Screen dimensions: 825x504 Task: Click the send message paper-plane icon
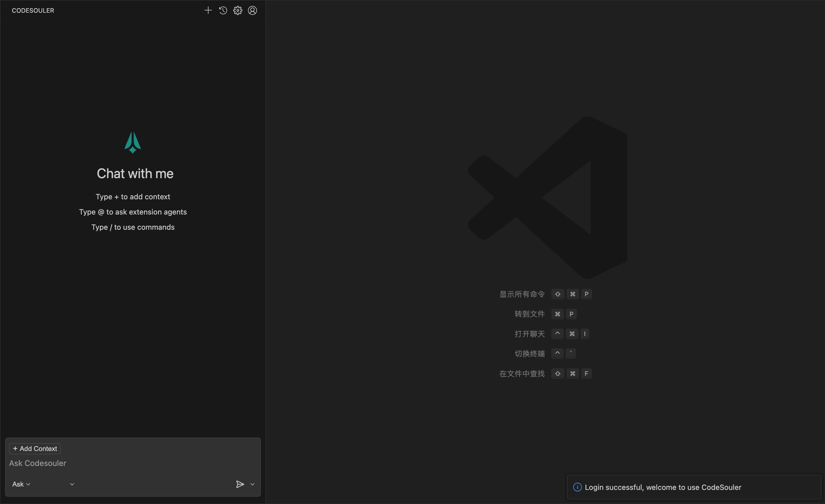tap(240, 484)
